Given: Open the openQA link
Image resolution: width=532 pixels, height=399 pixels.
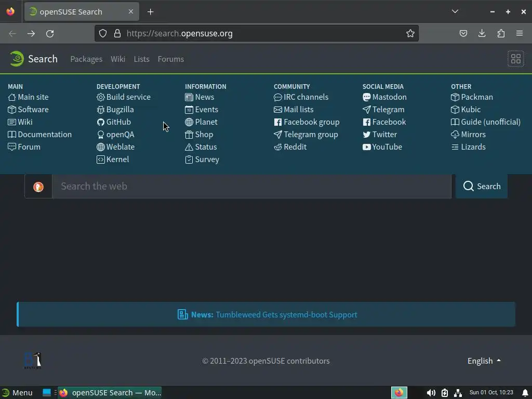Looking at the screenshot, I should point(115,135).
